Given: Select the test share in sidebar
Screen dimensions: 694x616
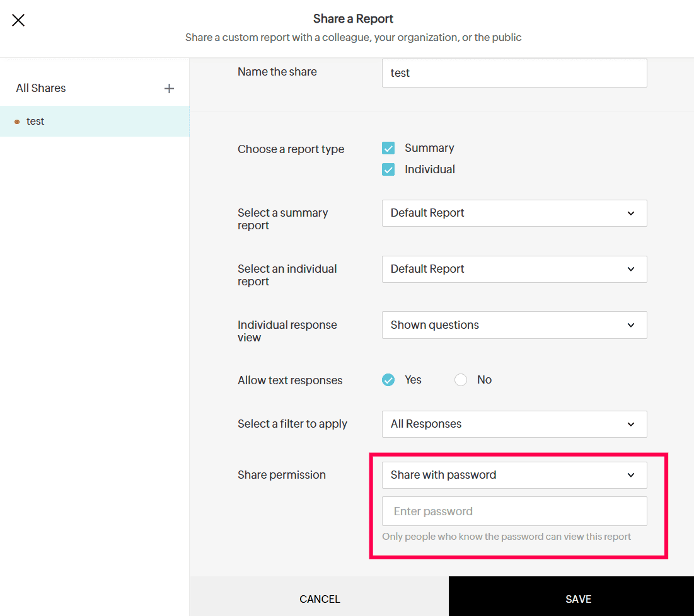Looking at the screenshot, I should 35,122.
